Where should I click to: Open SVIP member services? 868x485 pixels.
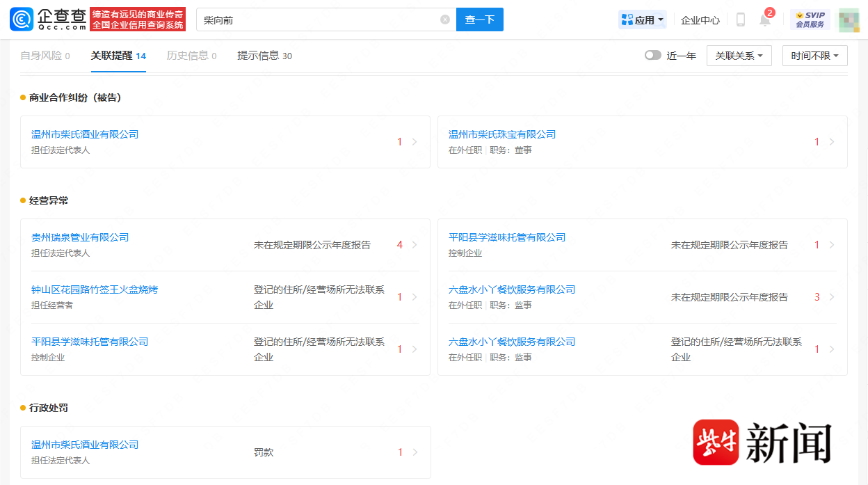click(810, 19)
